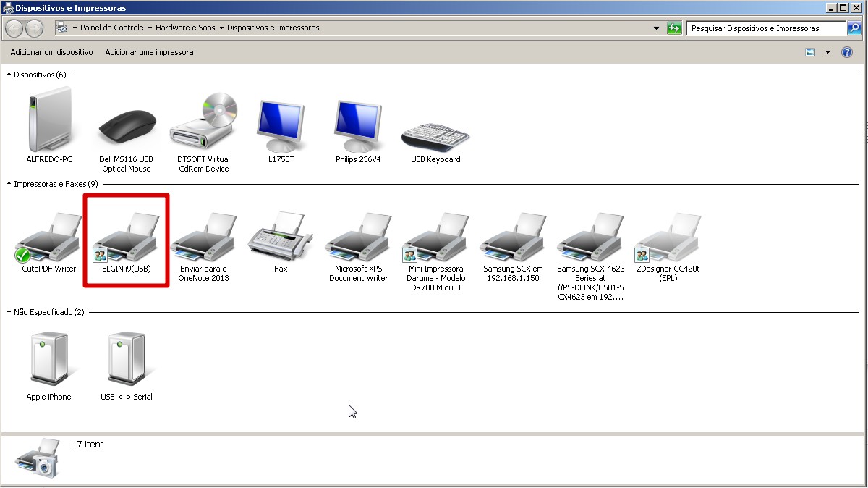Viewport: 868px width, 488px height.
Task: Select the DTSOFT Virtual CdRom Device
Action: [x=203, y=125]
